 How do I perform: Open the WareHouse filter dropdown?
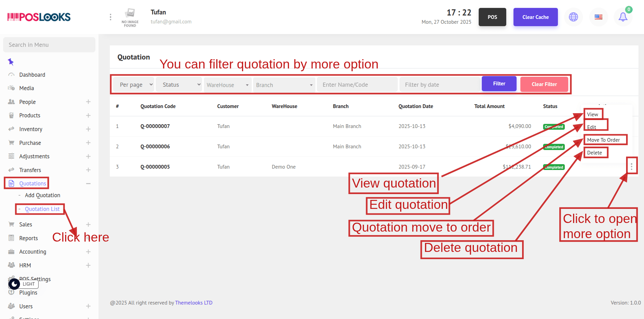tap(227, 85)
